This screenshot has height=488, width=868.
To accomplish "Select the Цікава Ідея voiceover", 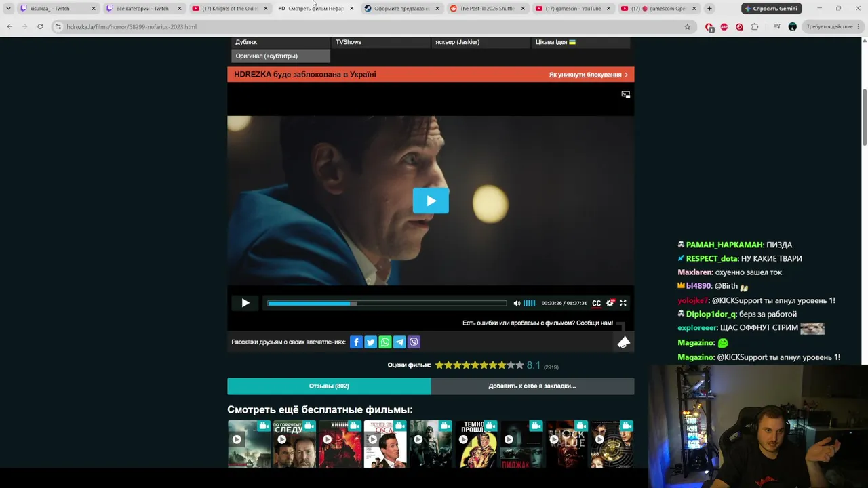I will pos(580,42).
